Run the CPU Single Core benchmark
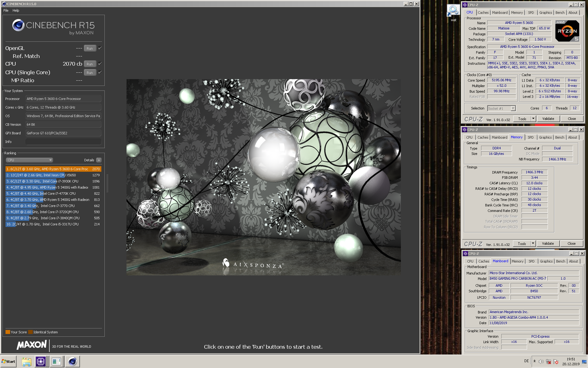This screenshot has width=588, height=368. click(90, 73)
